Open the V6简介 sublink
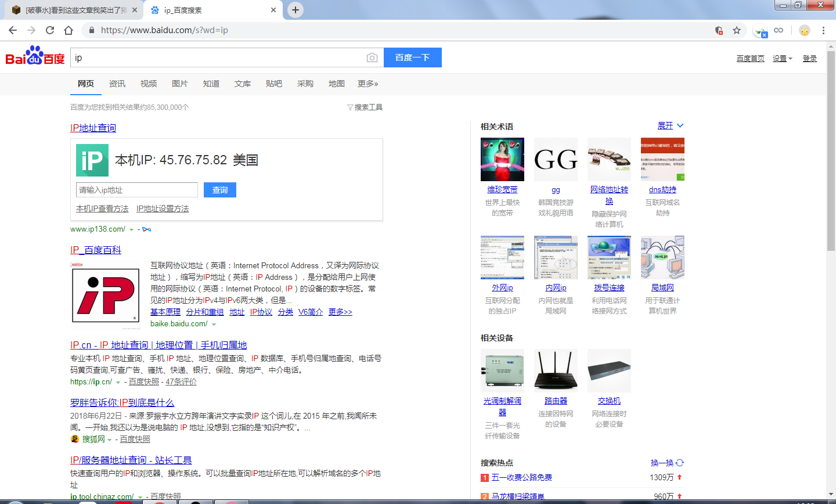This screenshot has height=504, width=836. [311, 312]
